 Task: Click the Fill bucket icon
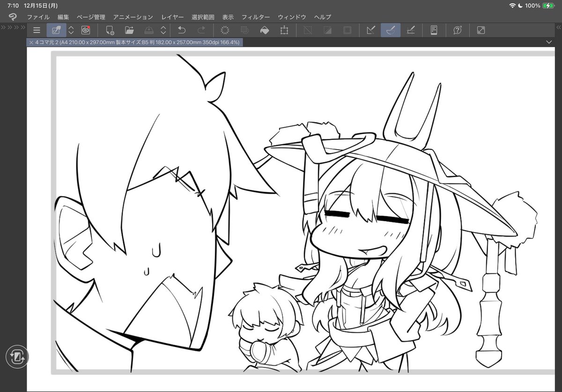(265, 30)
